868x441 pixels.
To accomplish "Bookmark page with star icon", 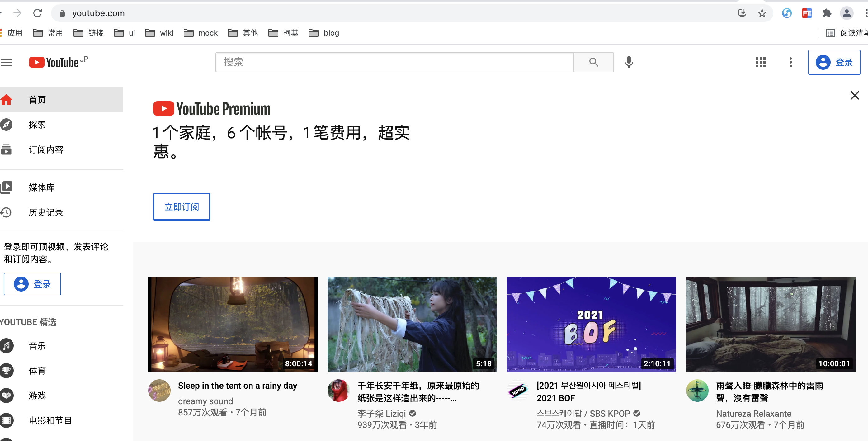I will click(762, 13).
